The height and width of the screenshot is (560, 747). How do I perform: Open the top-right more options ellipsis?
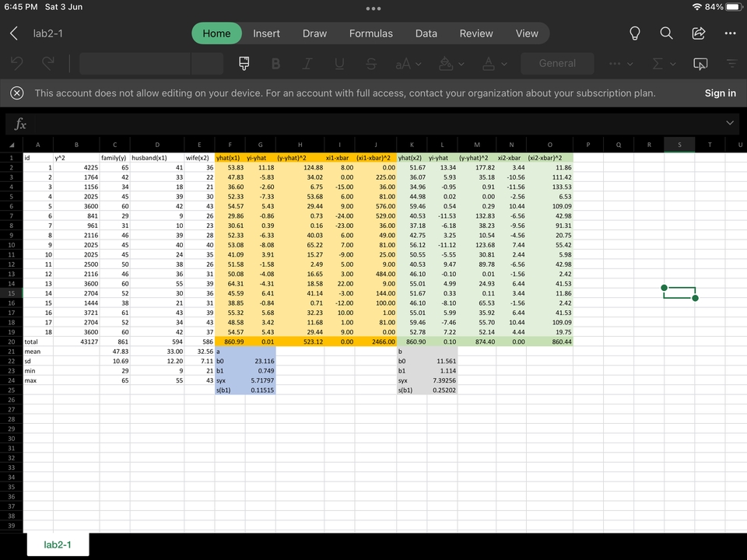[730, 33]
